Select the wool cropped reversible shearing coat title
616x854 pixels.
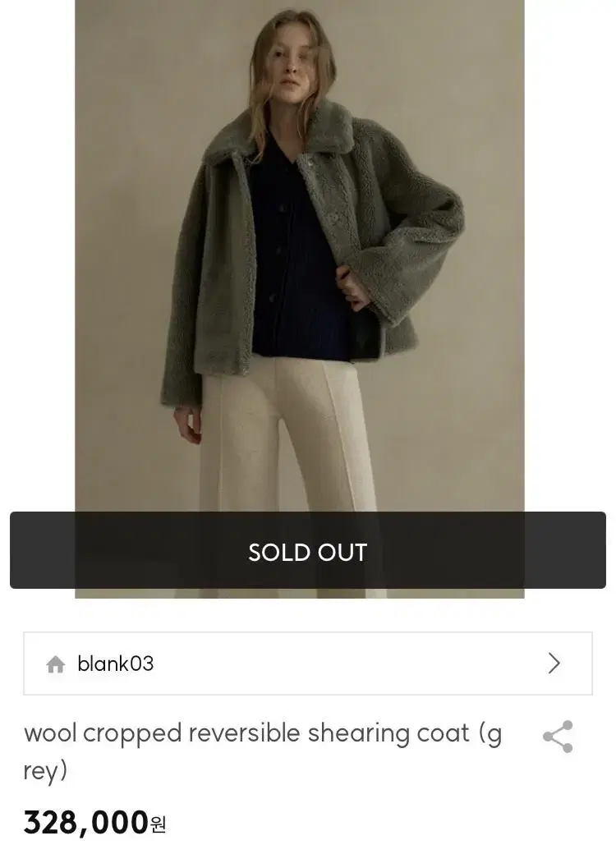click(x=263, y=751)
